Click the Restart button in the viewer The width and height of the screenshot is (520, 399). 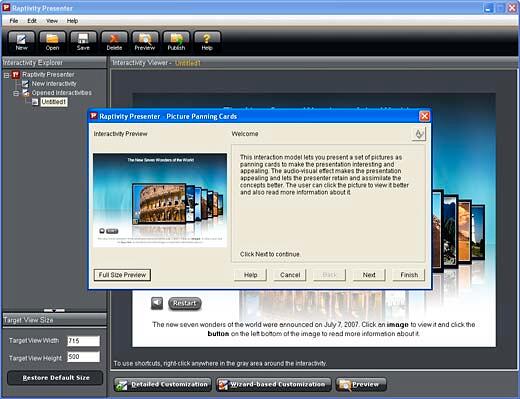[185, 303]
